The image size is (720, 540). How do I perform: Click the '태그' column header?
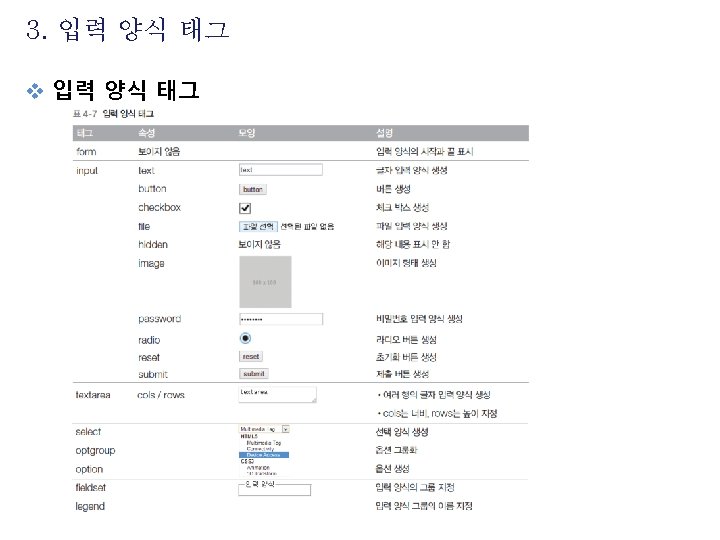pos(84,133)
